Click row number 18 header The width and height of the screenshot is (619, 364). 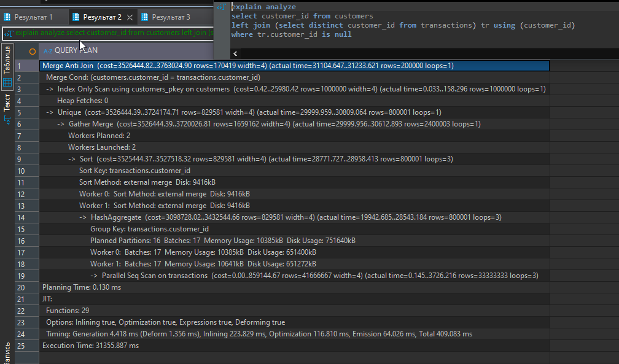[27, 264]
